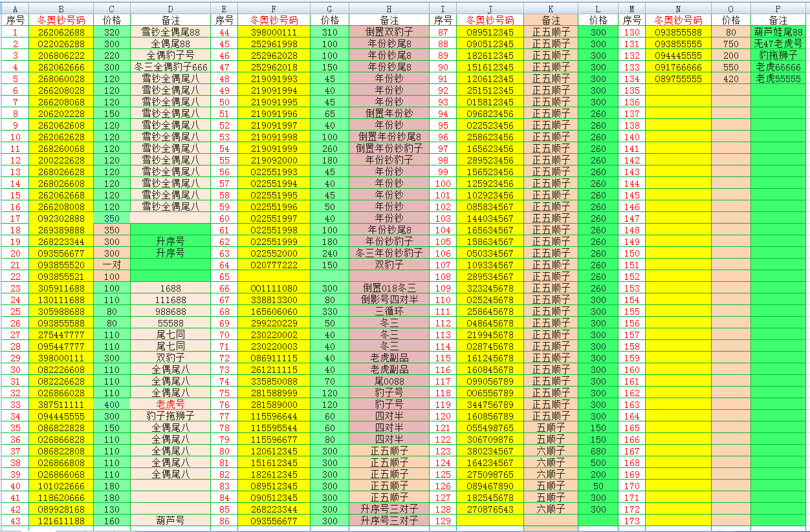Click banknote number 252961998
810x532 pixels.
[274, 44]
